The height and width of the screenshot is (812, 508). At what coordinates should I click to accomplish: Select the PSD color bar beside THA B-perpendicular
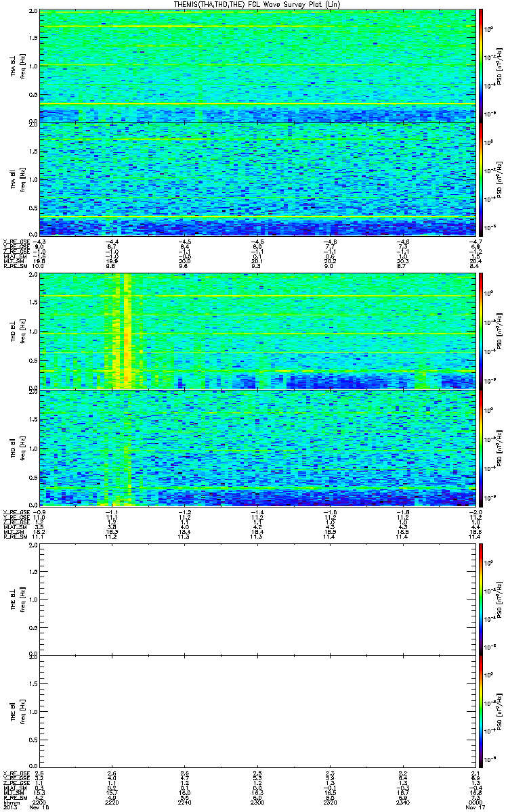click(481, 66)
